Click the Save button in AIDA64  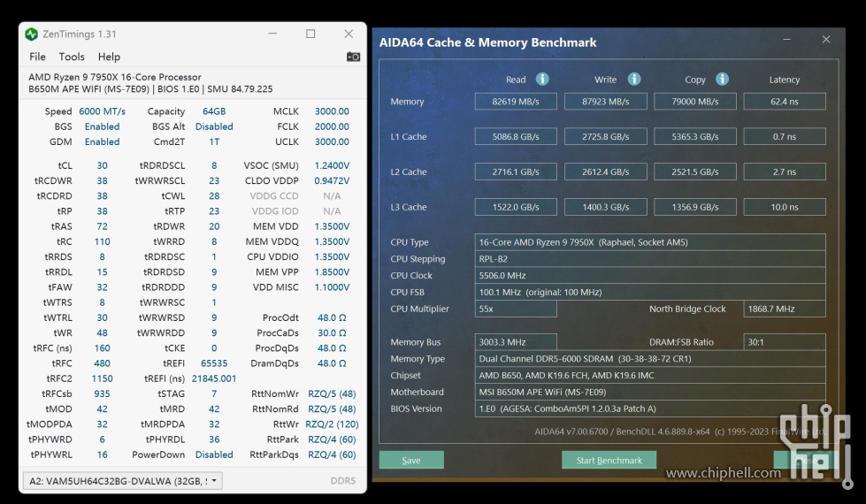[x=411, y=460]
